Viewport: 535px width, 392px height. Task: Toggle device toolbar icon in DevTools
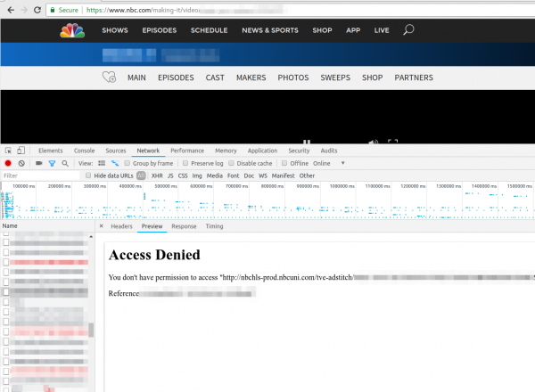21,151
